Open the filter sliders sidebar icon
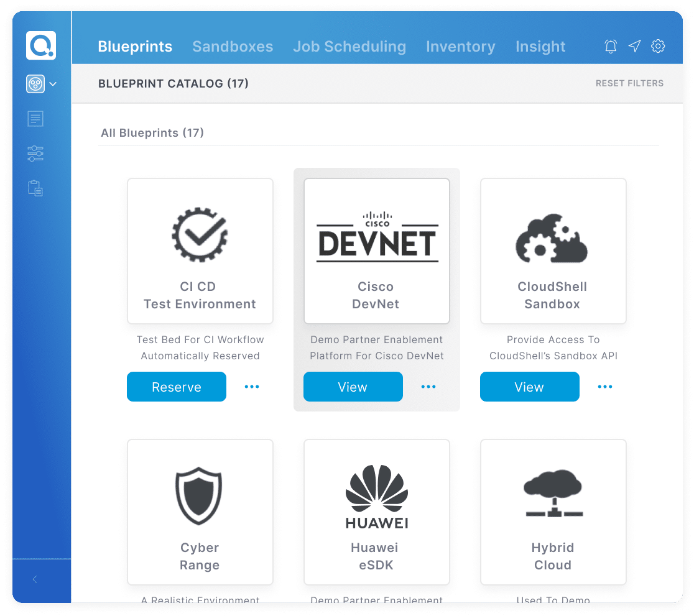 click(35, 154)
